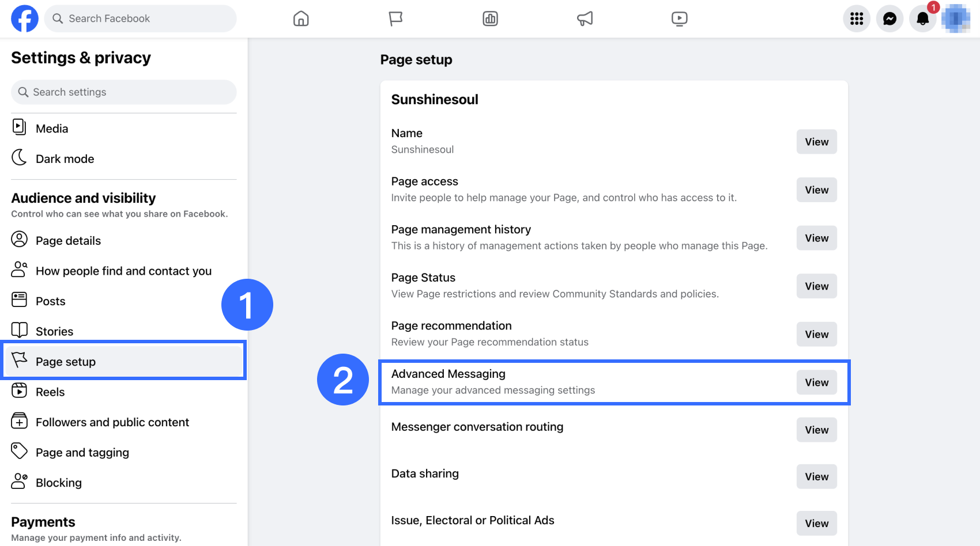Viewport: 980px width, 546px height.
Task: Open the Ads megaphone icon
Action: (x=585, y=19)
